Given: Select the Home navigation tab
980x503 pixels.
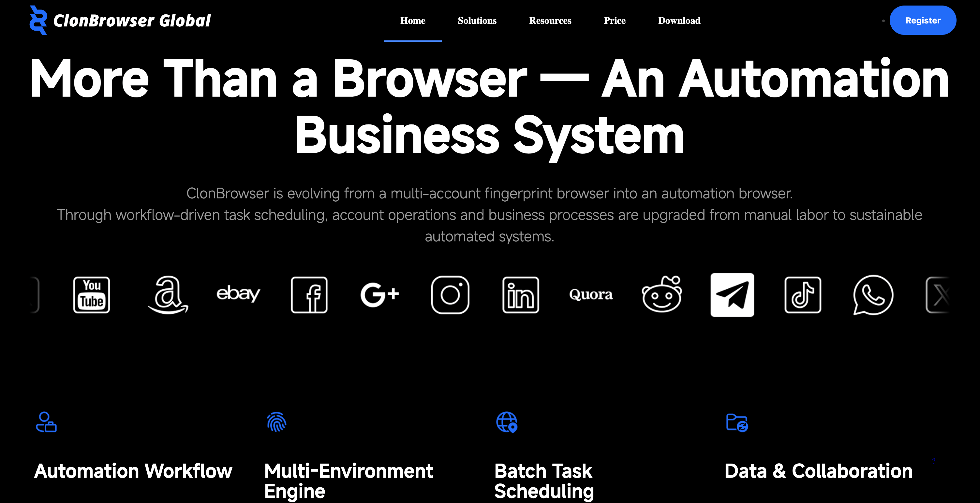Looking at the screenshot, I should tap(413, 21).
